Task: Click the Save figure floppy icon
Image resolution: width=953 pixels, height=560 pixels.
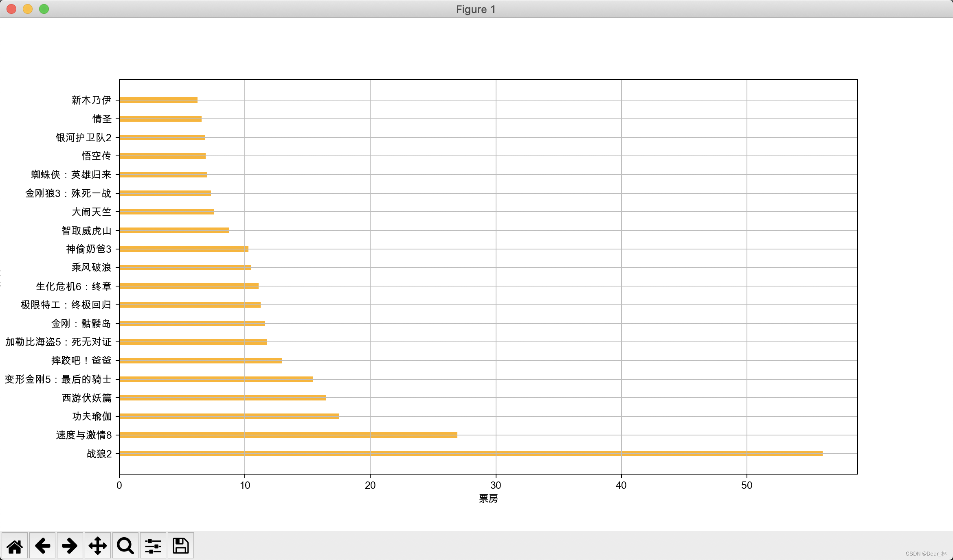Action: (181, 546)
